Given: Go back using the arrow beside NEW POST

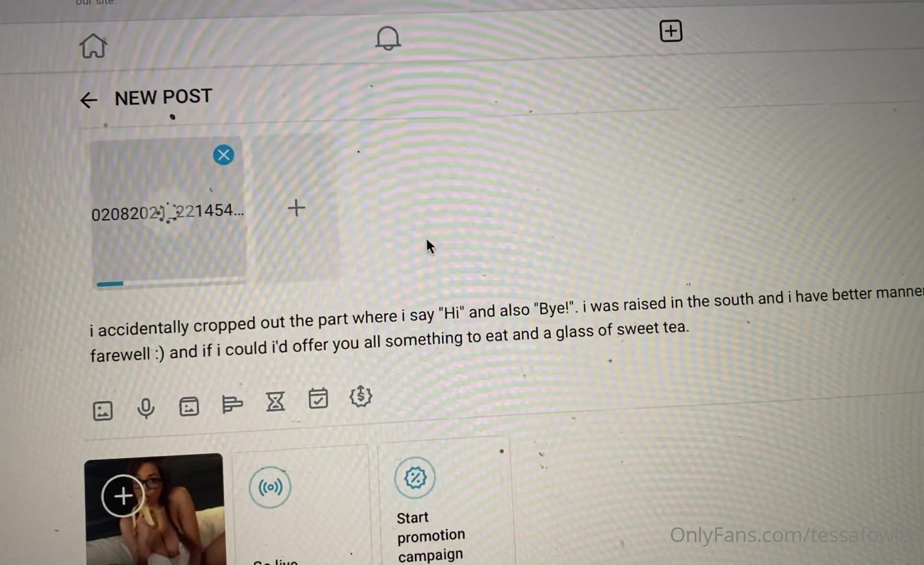Looking at the screenshot, I should pos(88,100).
